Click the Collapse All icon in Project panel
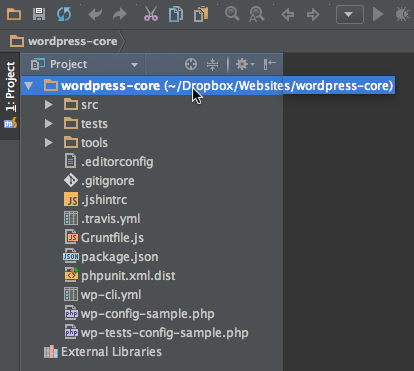 (212, 64)
